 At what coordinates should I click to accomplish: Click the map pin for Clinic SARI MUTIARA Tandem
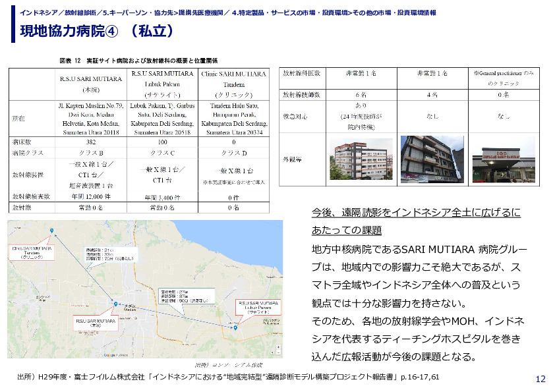point(51,231)
